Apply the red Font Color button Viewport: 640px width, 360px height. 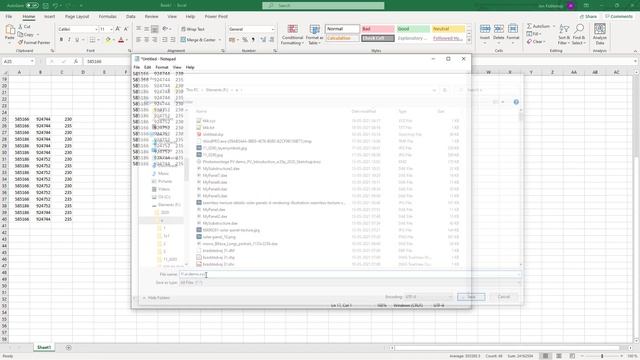coord(121,40)
